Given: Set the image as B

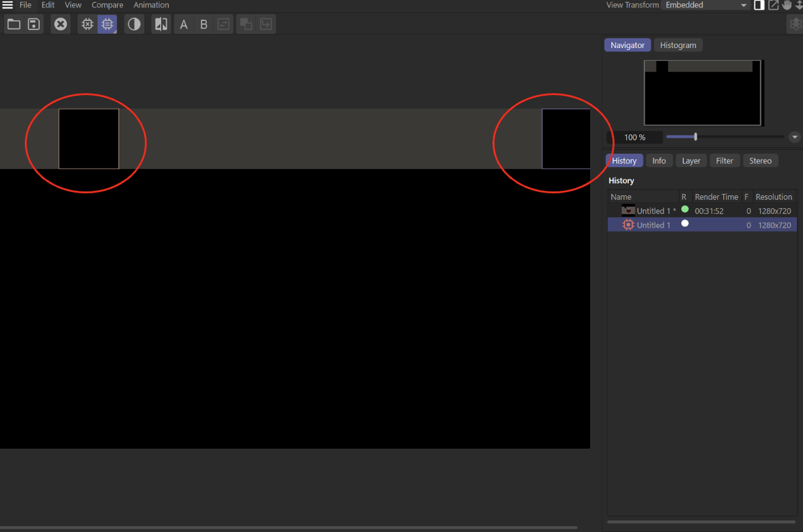Looking at the screenshot, I should (204, 25).
